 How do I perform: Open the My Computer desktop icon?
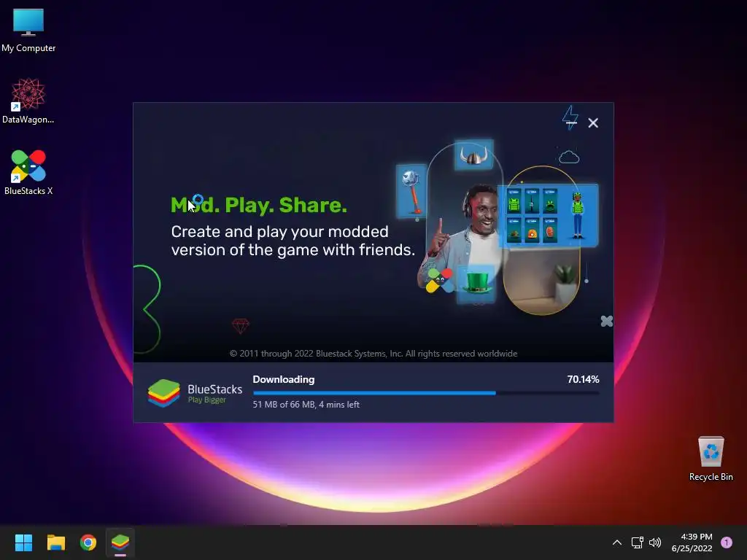pos(28,30)
